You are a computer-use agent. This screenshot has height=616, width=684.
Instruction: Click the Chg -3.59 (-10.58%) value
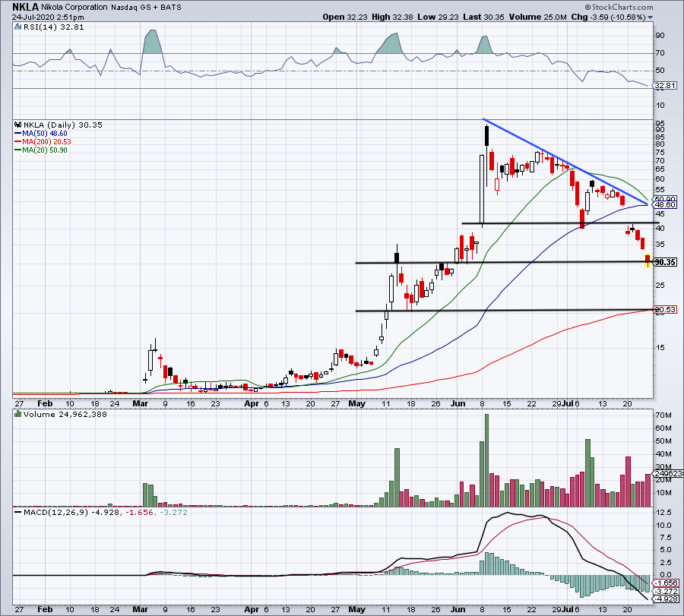point(608,17)
